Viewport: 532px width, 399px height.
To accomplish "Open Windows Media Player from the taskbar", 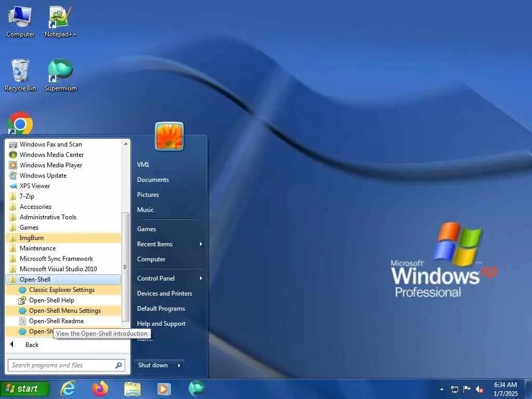I will [164, 389].
